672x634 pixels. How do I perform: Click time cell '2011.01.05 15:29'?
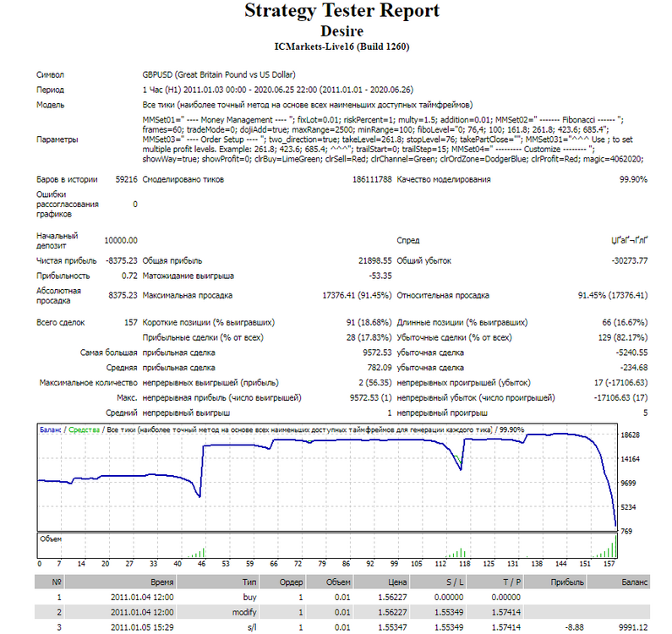click(x=142, y=627)
